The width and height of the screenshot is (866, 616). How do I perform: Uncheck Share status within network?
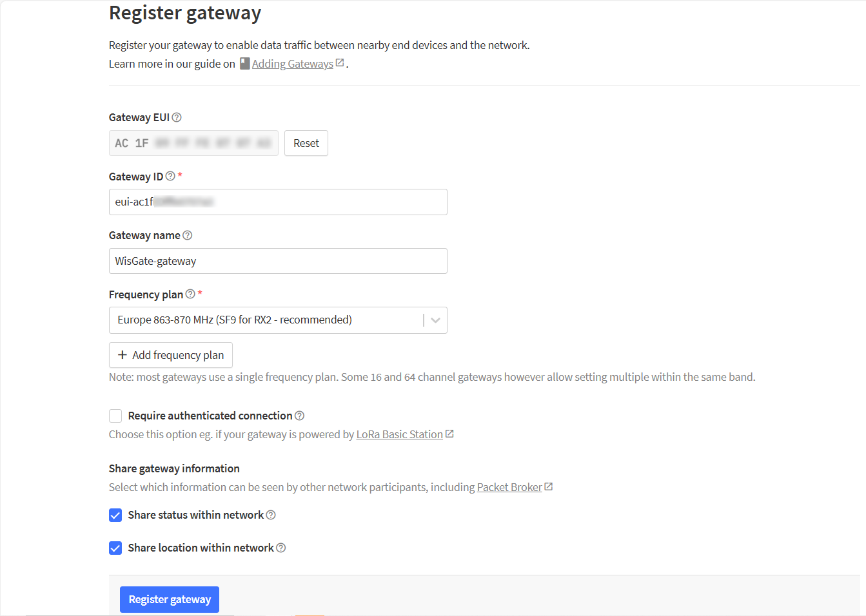(x=115, y=515)
